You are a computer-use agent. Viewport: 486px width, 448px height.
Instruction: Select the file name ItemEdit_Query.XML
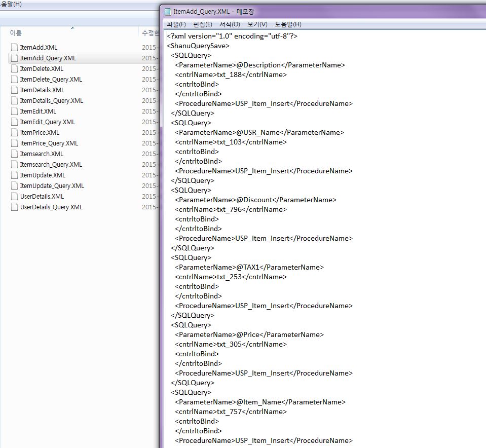(48, 122)
